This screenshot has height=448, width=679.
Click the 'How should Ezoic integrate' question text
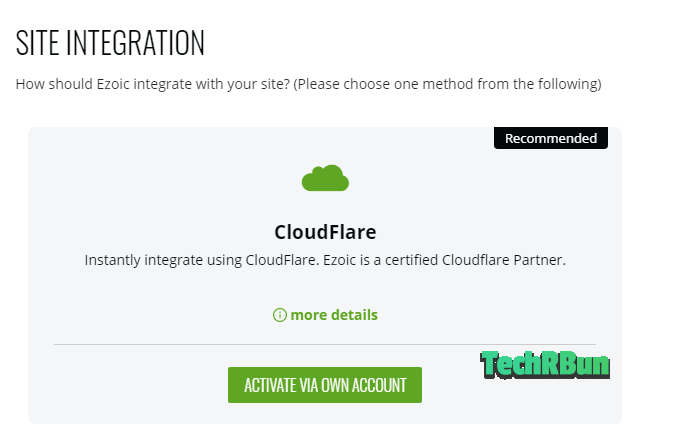click(x=308, y=84)
